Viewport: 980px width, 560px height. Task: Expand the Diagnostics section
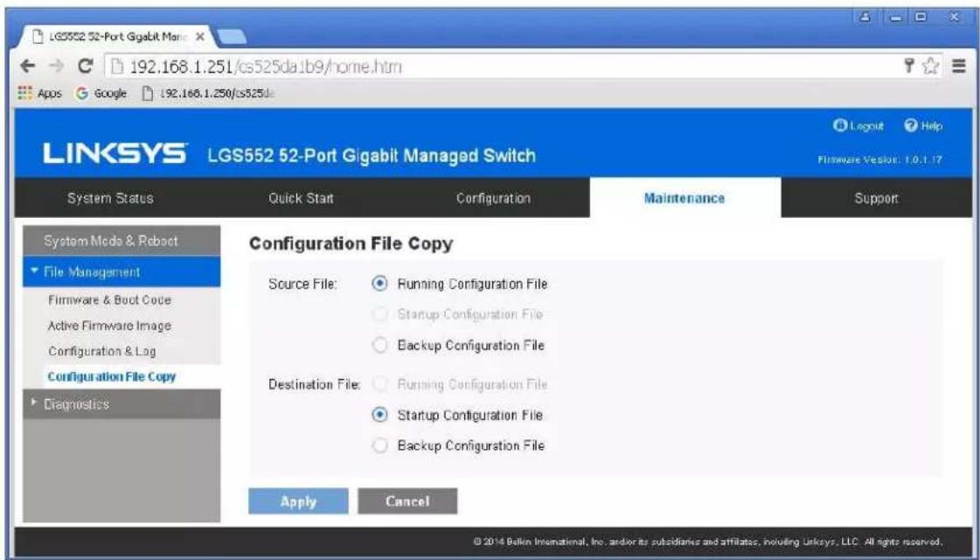click(122, 404)
